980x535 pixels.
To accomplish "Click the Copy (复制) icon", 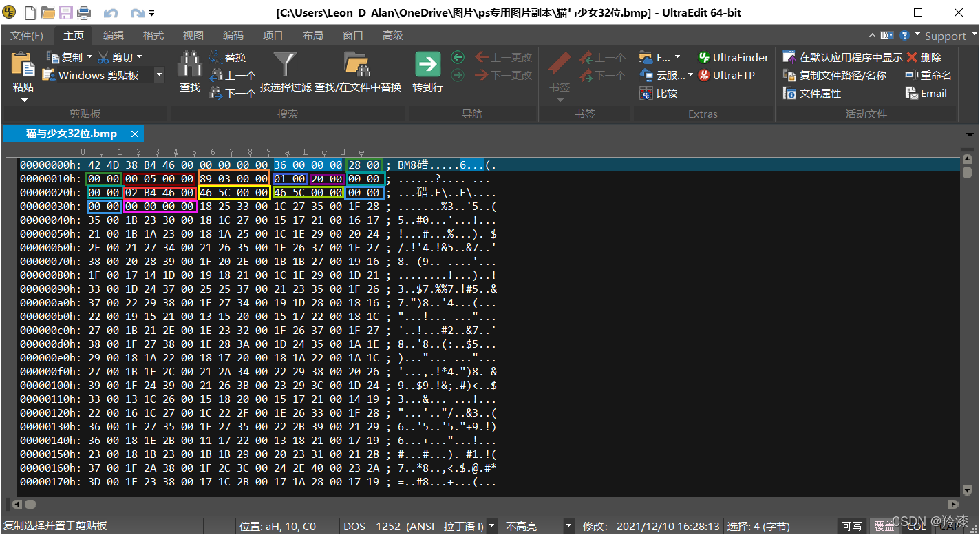I will point(53,57).
